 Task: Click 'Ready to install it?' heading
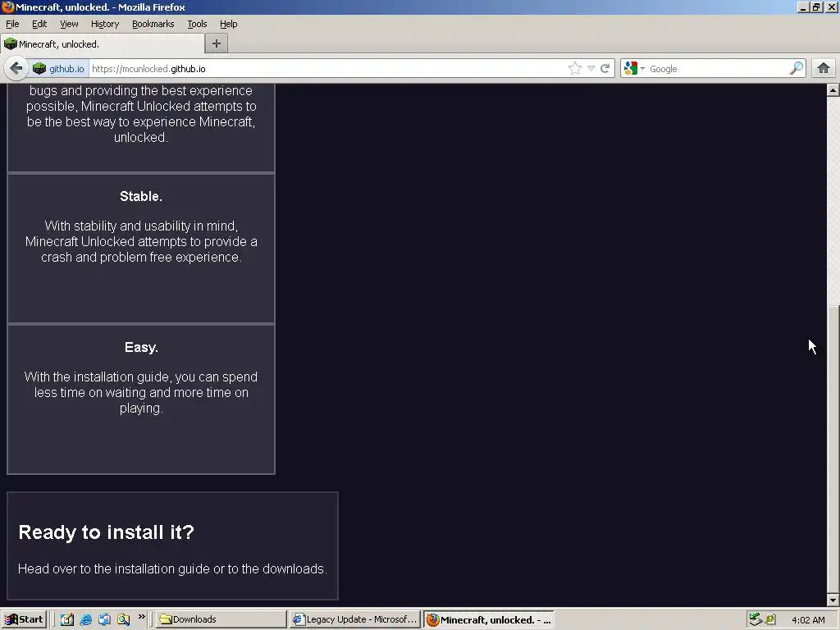pyautogui.click(x=106, y=532)
